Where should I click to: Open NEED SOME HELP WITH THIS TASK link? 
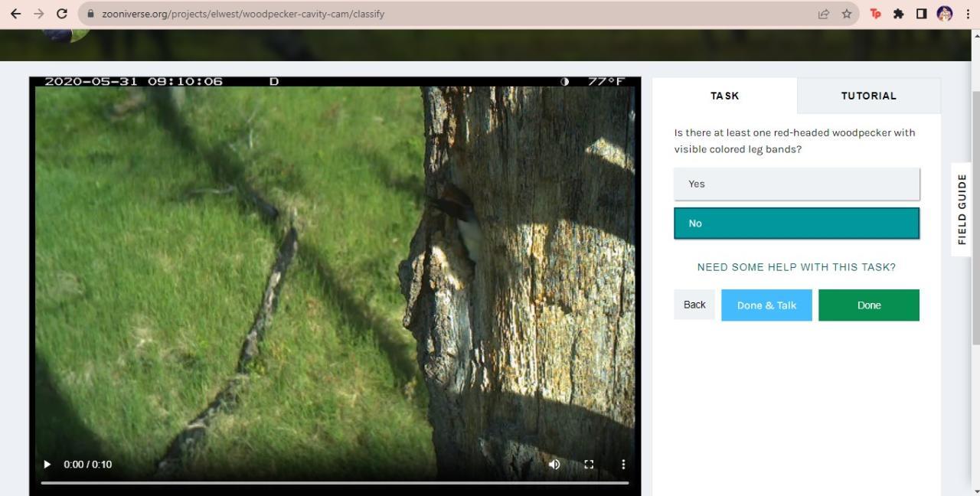[796, 267]
